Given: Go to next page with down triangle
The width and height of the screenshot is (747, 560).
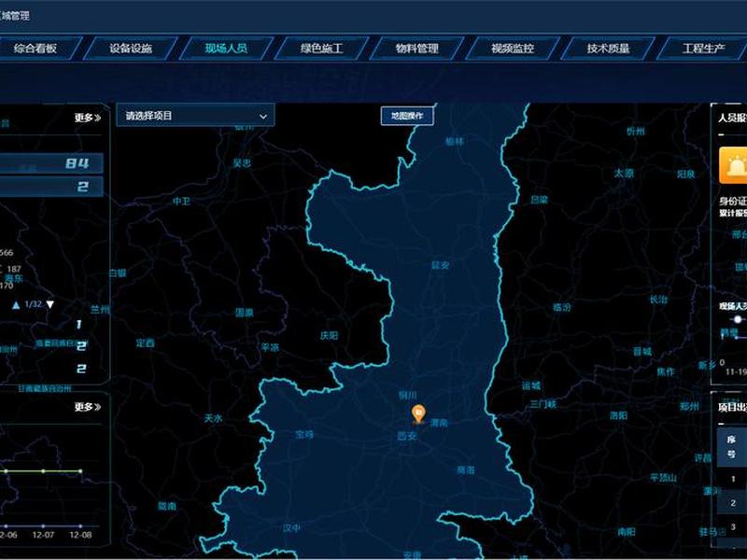Looking at the screenshot, I should [x=49, y=305].
